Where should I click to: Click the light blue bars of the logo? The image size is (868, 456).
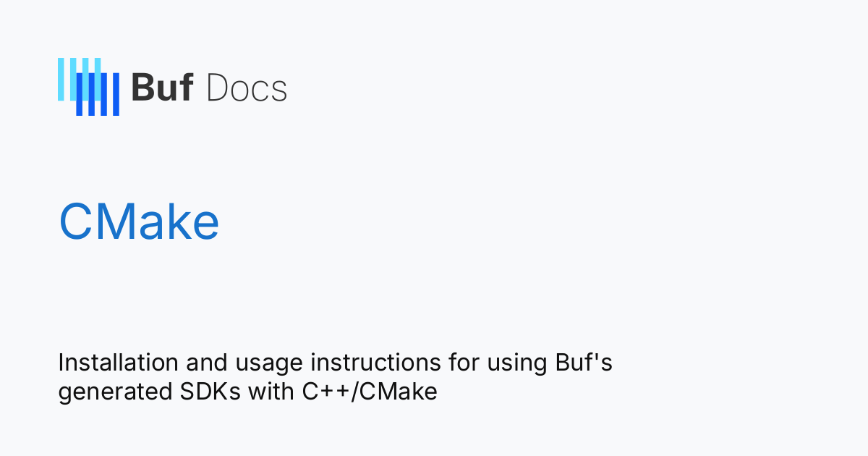(80, 79)
